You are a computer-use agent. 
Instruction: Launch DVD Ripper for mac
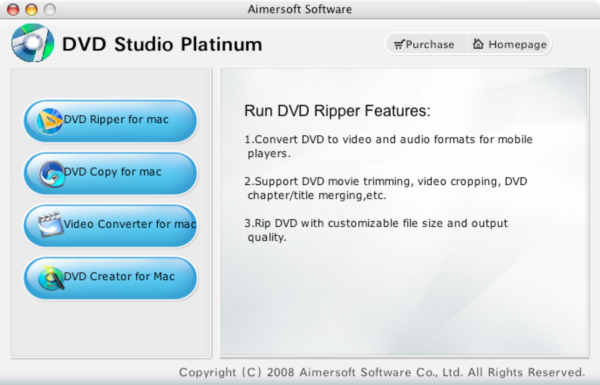point(111,121)
